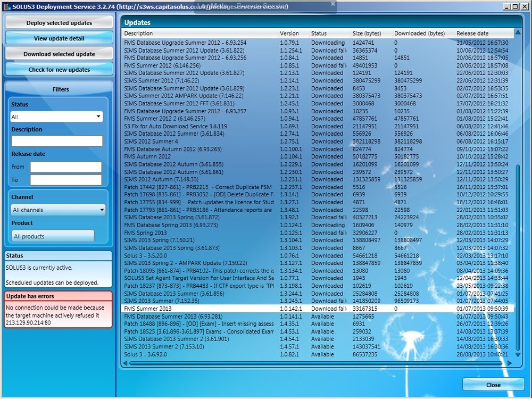Select row SIMS Database 2013 Summer (3.61.896)
Viewport: 532px width, 399px height.
318,294
